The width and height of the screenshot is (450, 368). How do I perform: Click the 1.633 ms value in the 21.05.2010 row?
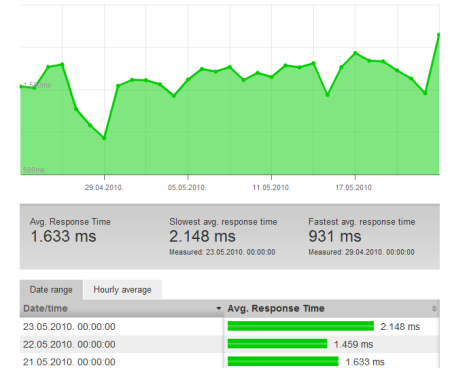coord(365,362)
